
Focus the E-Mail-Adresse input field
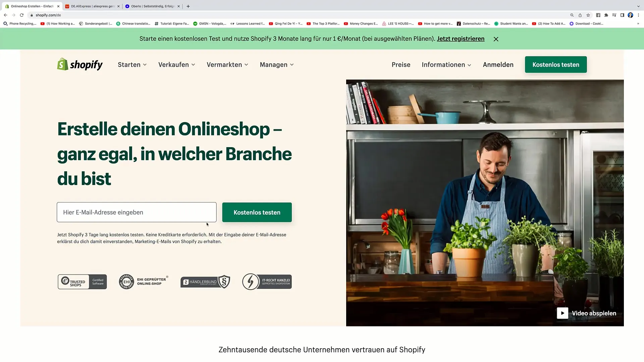(137, 212)
